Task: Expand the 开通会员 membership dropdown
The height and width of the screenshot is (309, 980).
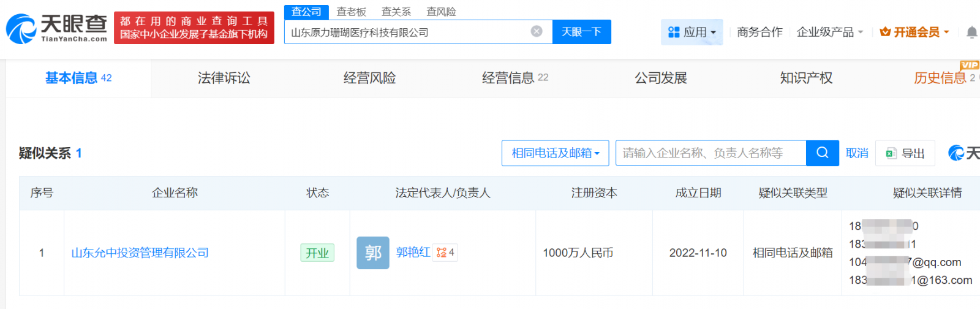Action: click(914, 32)
